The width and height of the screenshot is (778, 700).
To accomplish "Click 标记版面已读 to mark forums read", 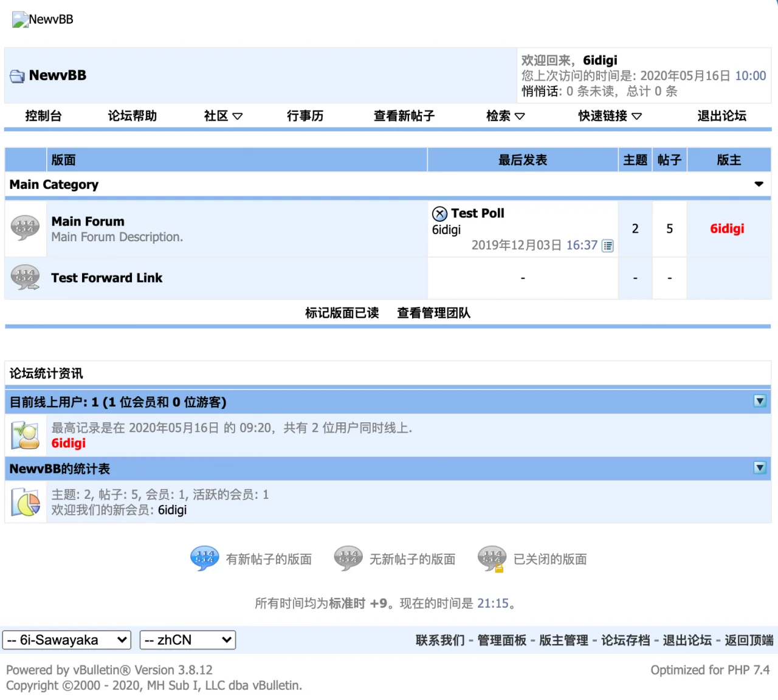I will (342, 312).
